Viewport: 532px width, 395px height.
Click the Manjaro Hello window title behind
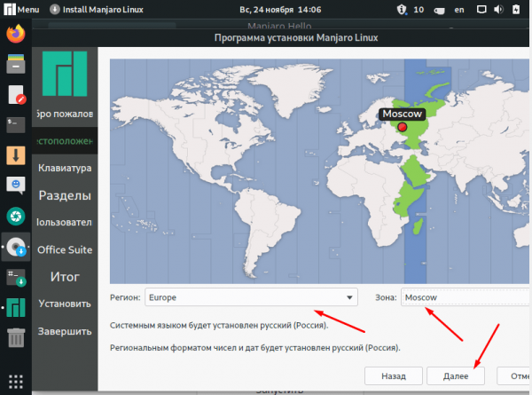[x=279, y=26]
